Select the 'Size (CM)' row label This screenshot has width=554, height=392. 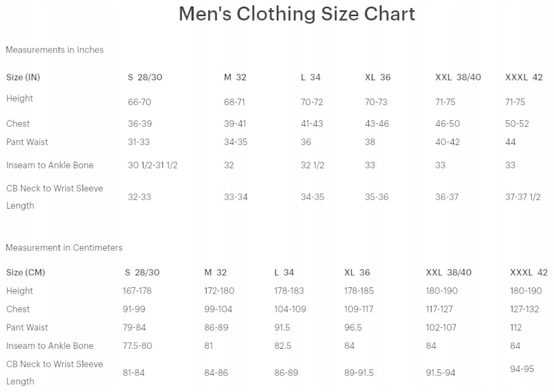(25, 272)
